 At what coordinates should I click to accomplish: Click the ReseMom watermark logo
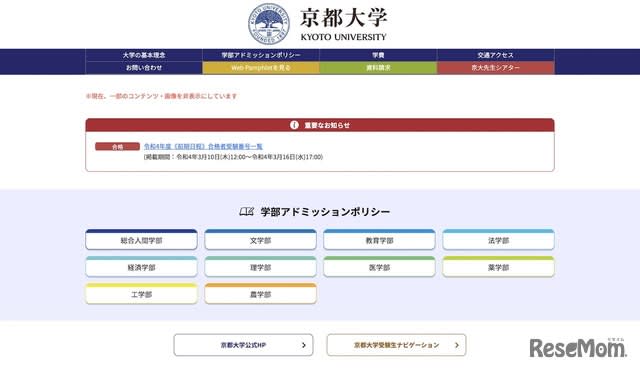pyautogui.click(x=578, y=348)
